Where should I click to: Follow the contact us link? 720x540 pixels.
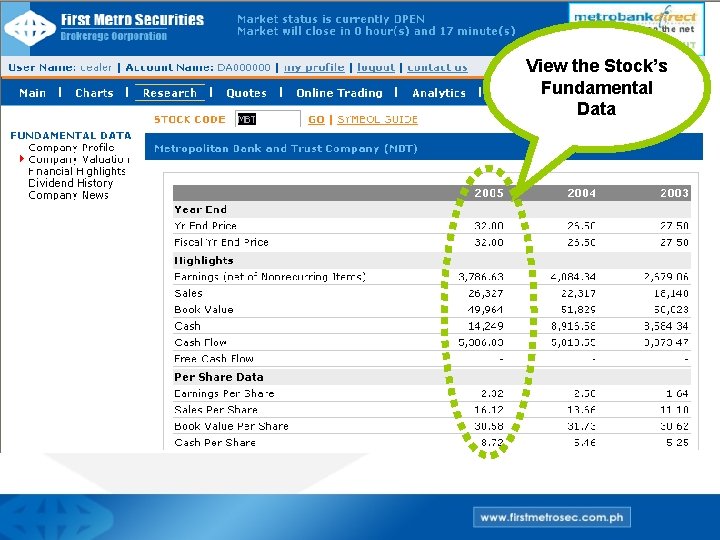[437, 68]
